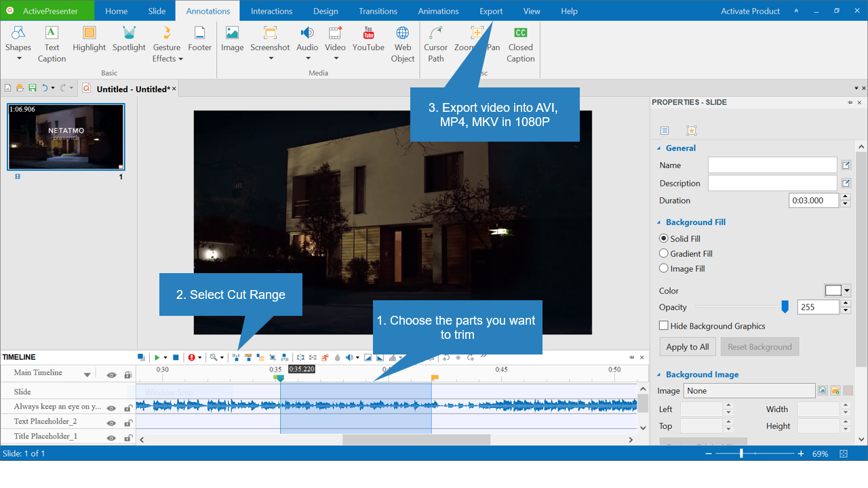Open the background Color picker
Screen dimensions: 868x488
[x=837, y=290]
